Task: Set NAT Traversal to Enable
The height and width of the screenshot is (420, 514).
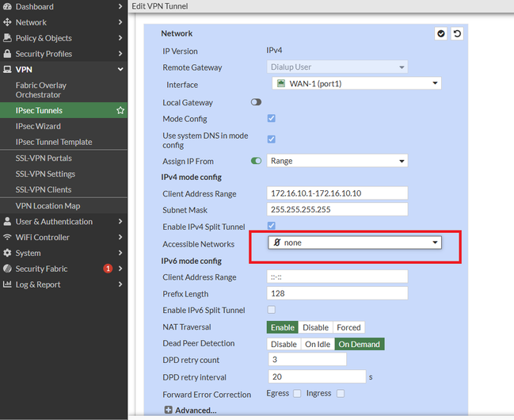Action: [282, 327]
